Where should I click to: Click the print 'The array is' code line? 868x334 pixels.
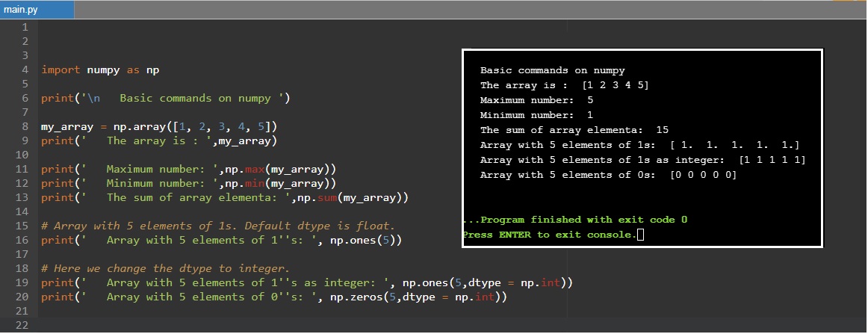click(x=159, y=140)
